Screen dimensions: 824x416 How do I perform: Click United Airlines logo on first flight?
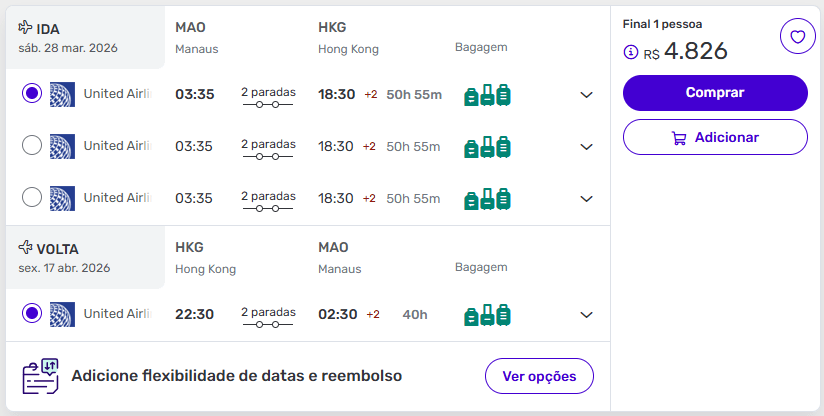[x=63, y=94]
